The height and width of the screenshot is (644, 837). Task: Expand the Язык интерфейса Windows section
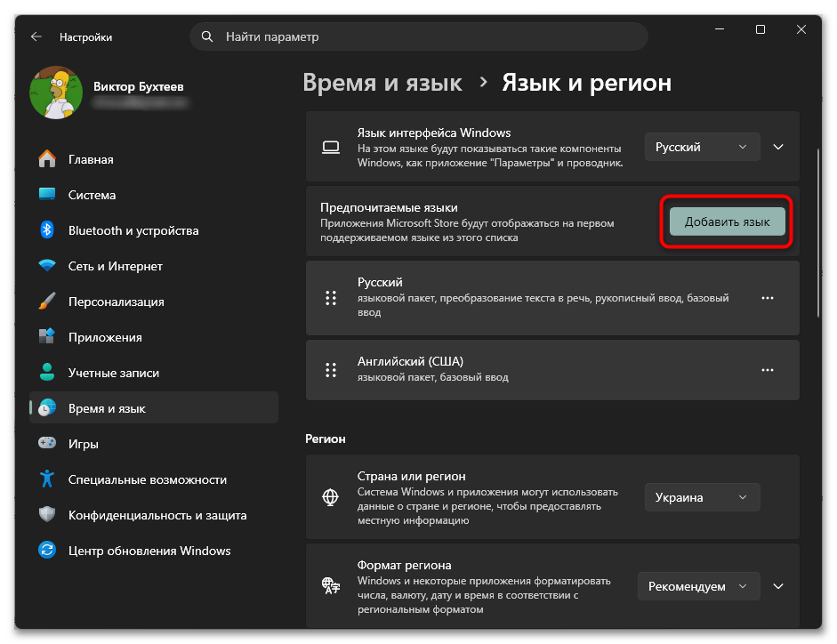pyautogui.click(x=778, y=147)
